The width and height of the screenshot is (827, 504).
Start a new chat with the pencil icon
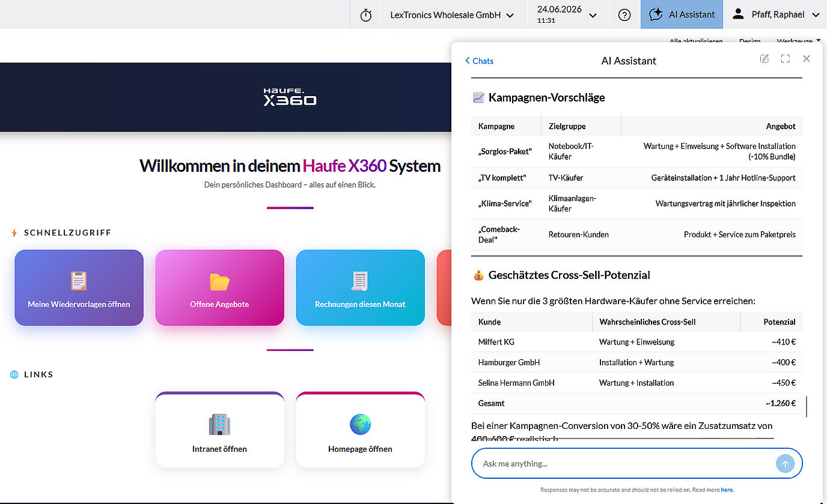pyautogui.click(x=764, y=59)
